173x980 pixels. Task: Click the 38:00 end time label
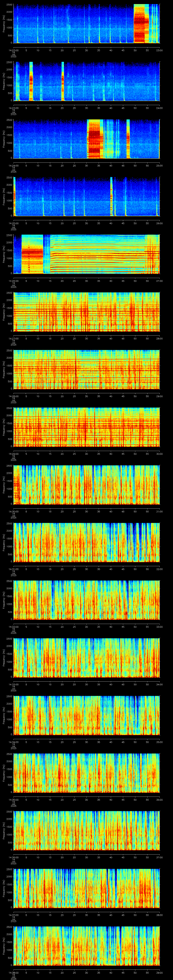[159, 915]
